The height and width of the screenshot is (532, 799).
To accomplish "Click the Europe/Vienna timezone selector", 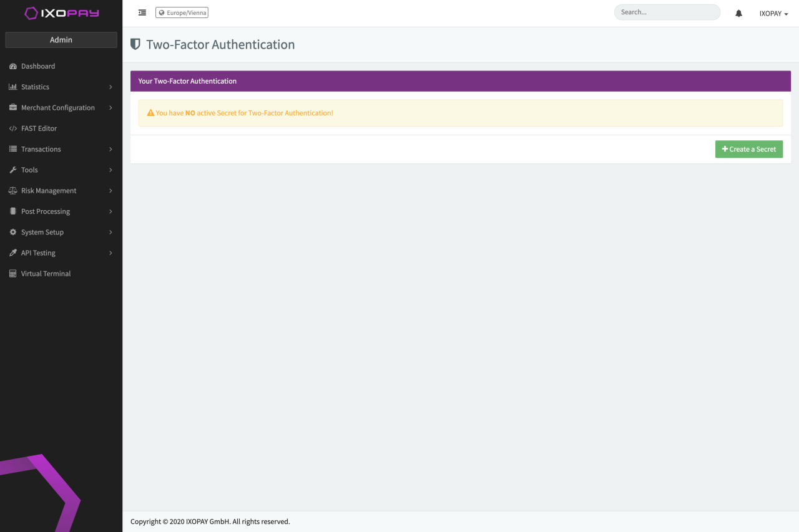I will coord(182,12).
